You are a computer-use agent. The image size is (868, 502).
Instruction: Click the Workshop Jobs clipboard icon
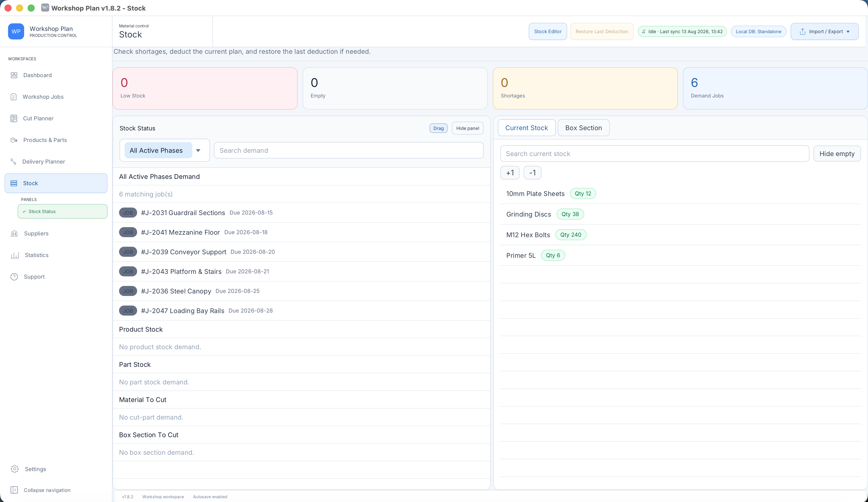pyautogui.click(x=14, y=97)
